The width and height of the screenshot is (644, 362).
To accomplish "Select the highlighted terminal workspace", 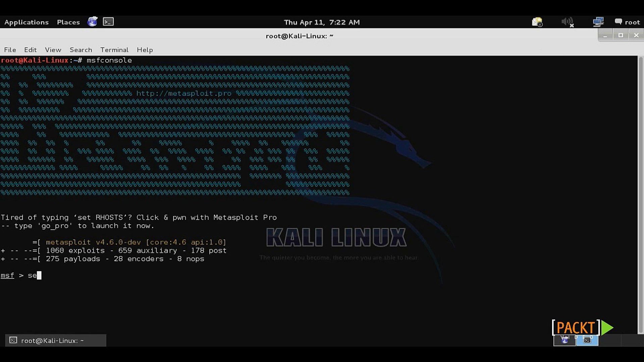I will (x=587, y=340).
